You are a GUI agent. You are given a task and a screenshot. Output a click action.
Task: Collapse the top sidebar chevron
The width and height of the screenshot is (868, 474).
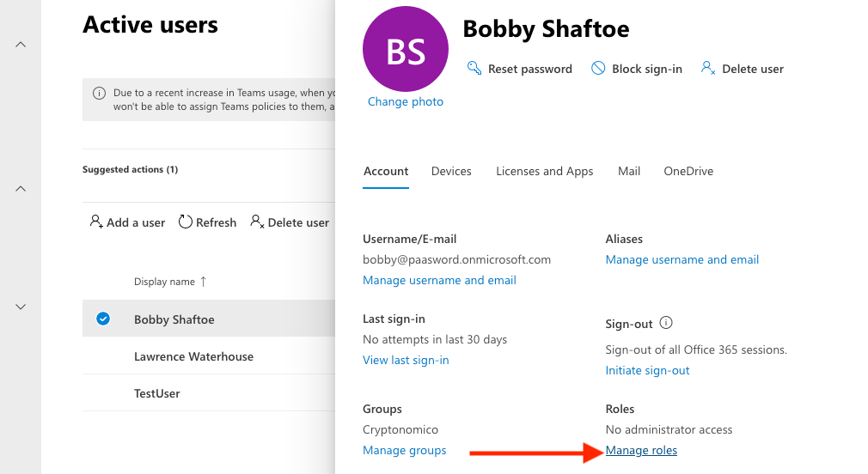click(x=21, y=45)
